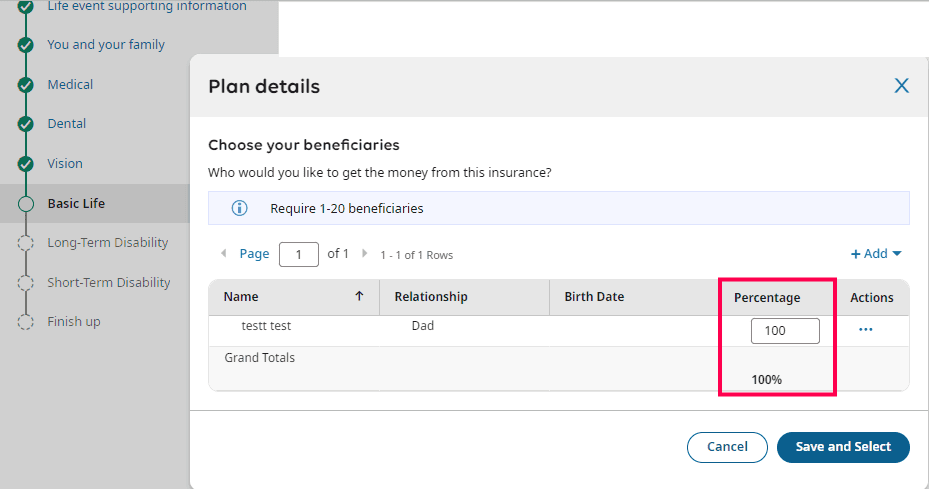Go to previous page arrow
Image resolution: width=929 pixels, height=489 pixels.
tap(223, 254)
